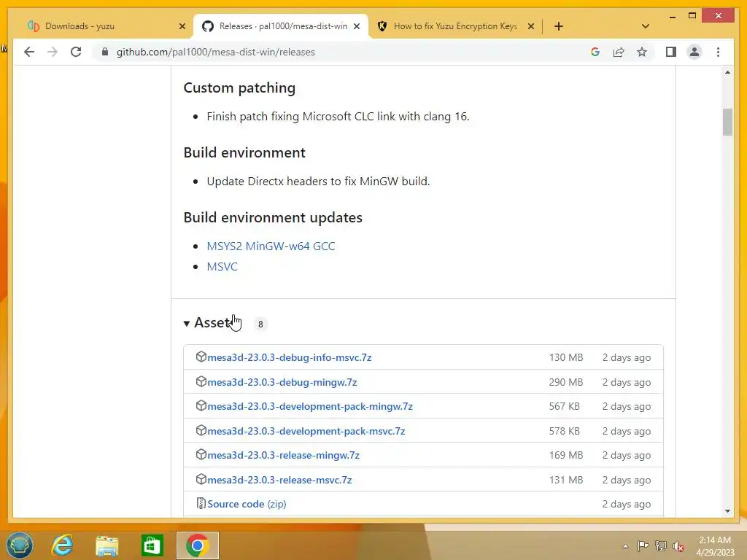Open the tab search dropdown
The width and height of the screenshot is (747, 560).
click(x=646, y=26)
